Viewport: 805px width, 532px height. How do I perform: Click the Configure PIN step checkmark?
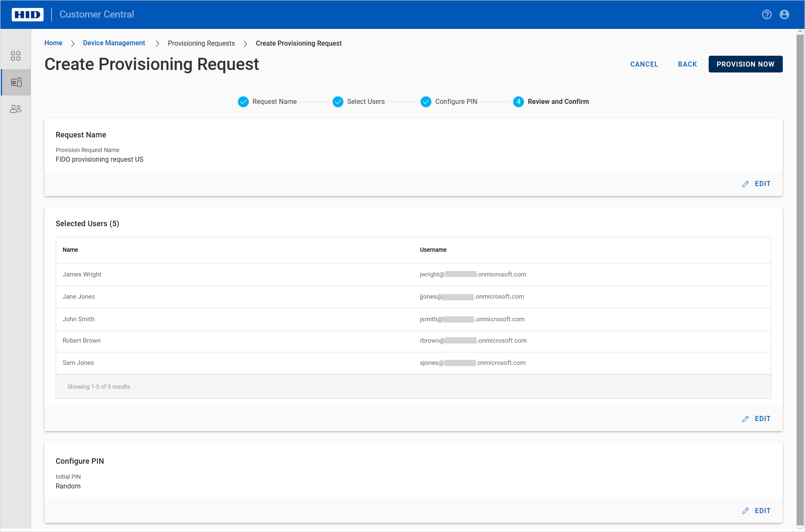[426, 102]
